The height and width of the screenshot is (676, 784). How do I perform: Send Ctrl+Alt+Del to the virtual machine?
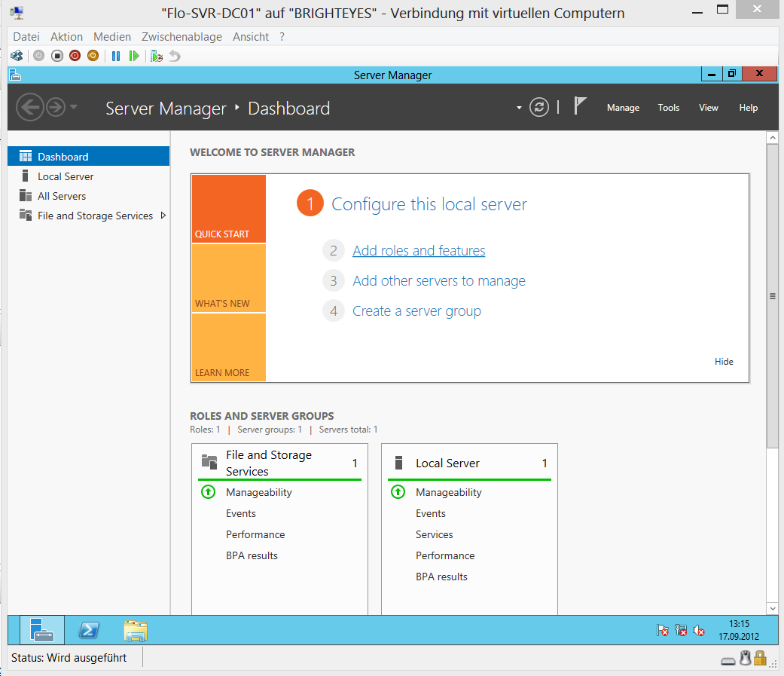(17, 55)
